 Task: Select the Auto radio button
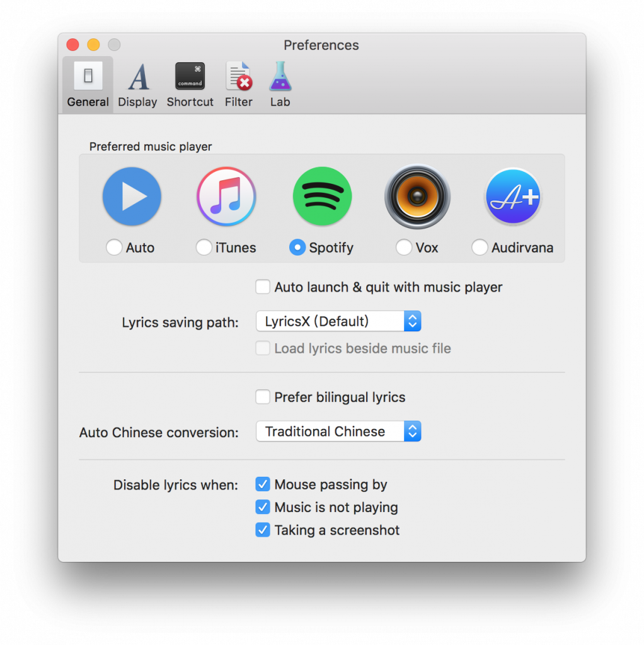114,247
